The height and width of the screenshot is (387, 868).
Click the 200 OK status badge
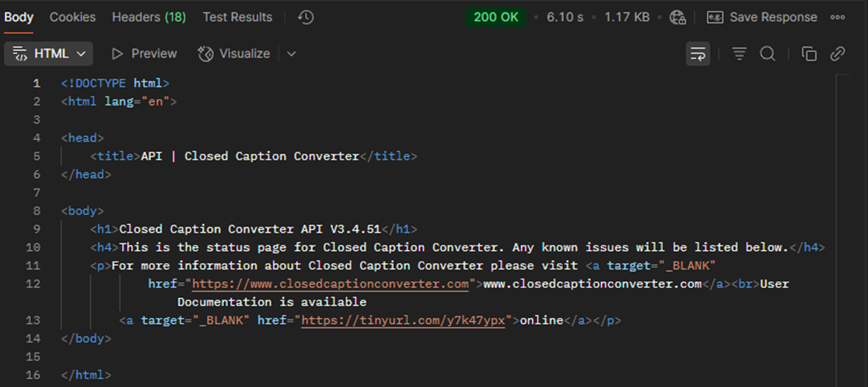[x=496, y=17]
